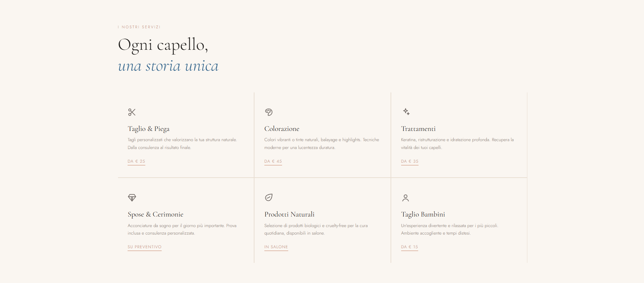Click the 'Trattamenti' service heading
644x283 pixels.
click(419, 129)
